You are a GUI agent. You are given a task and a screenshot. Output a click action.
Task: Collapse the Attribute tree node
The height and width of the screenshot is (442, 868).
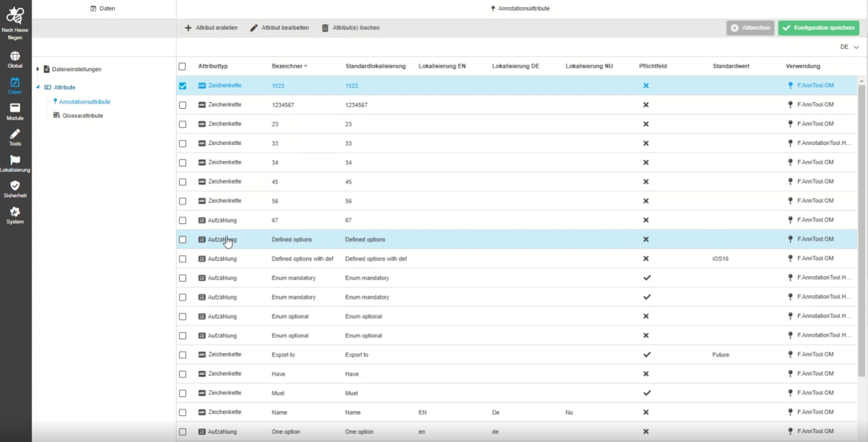[38, 87]
